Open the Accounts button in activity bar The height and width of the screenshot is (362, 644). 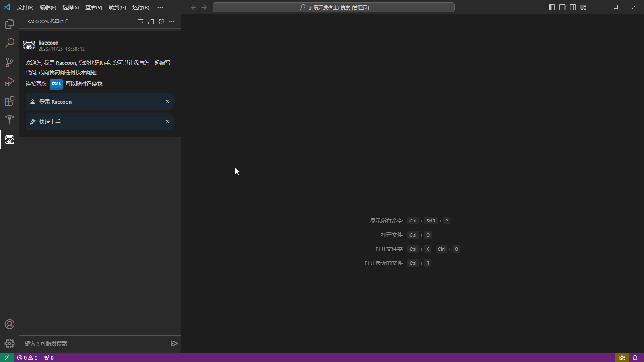tap(10, 324)
